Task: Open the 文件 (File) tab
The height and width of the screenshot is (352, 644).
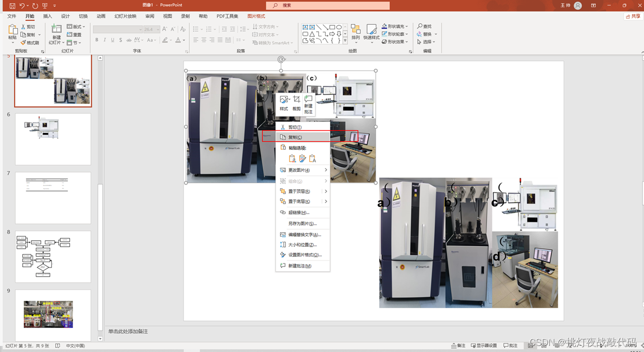Action: click(x=12, y=16)
